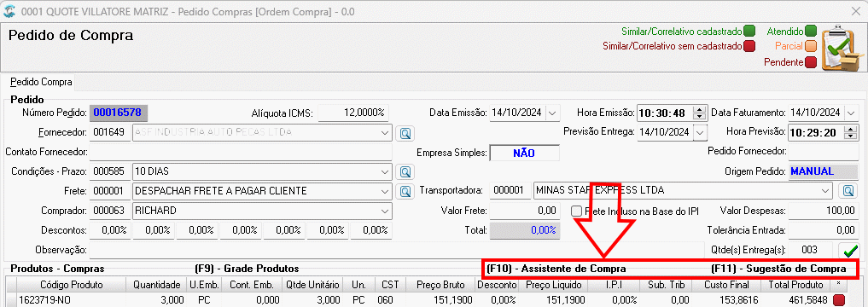Screen dimensions: 868x307
Task: Click Total Produto cell 461,5848
Action: tap(796, 300)
